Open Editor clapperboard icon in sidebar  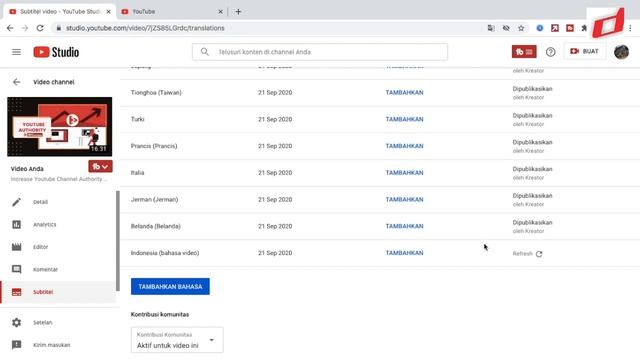[16, 247]
